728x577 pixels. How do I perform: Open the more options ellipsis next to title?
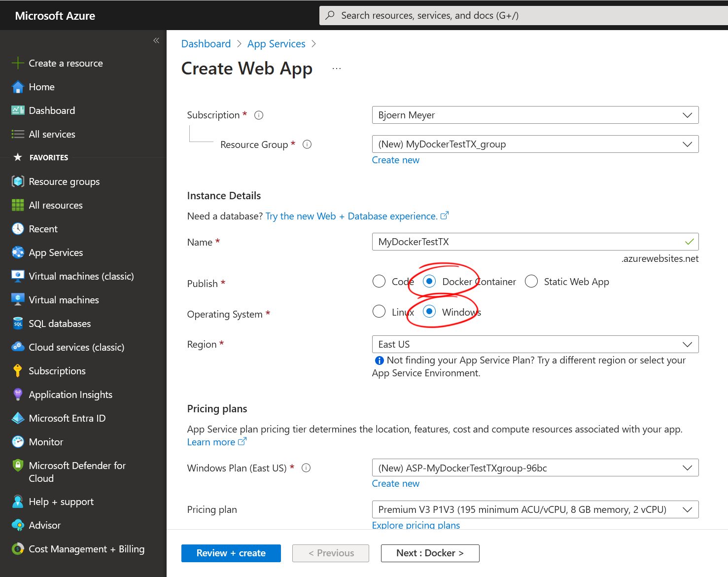pyautogui.click(x=337, y=69)
